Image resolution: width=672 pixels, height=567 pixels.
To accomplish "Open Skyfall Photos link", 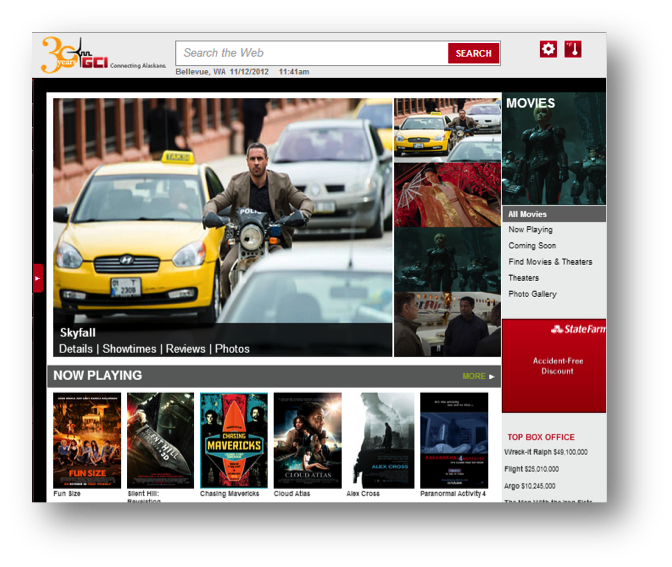I will (232, 349).
